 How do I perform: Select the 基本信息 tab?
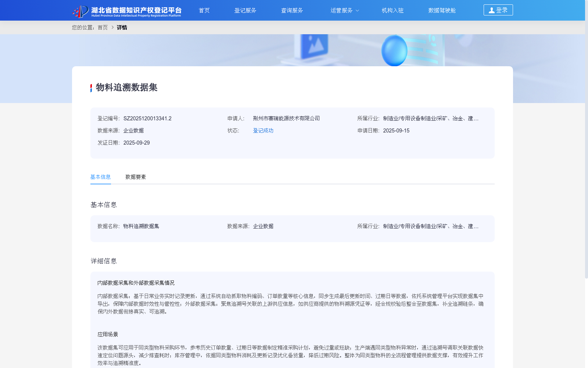(x=101, y=177)
